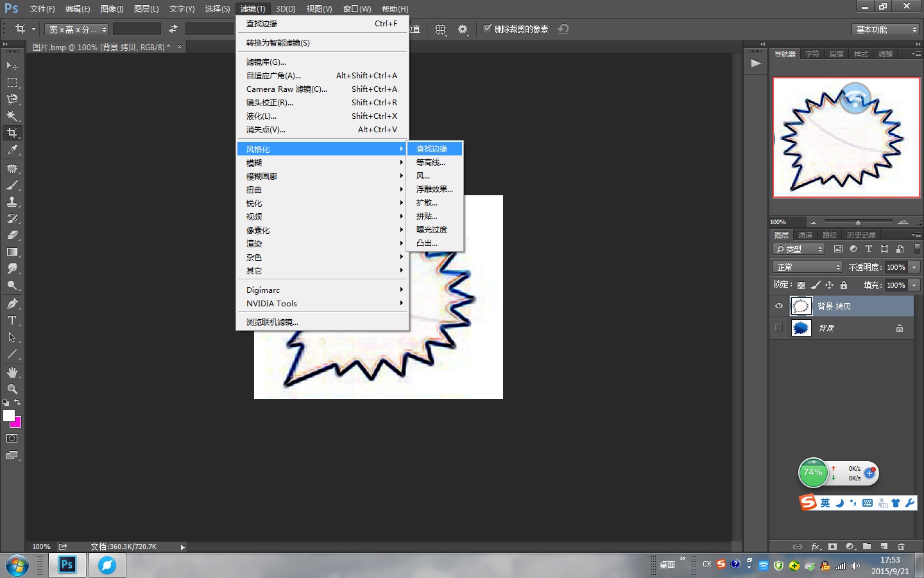Toggle lock position icon

tap(829, 285)
